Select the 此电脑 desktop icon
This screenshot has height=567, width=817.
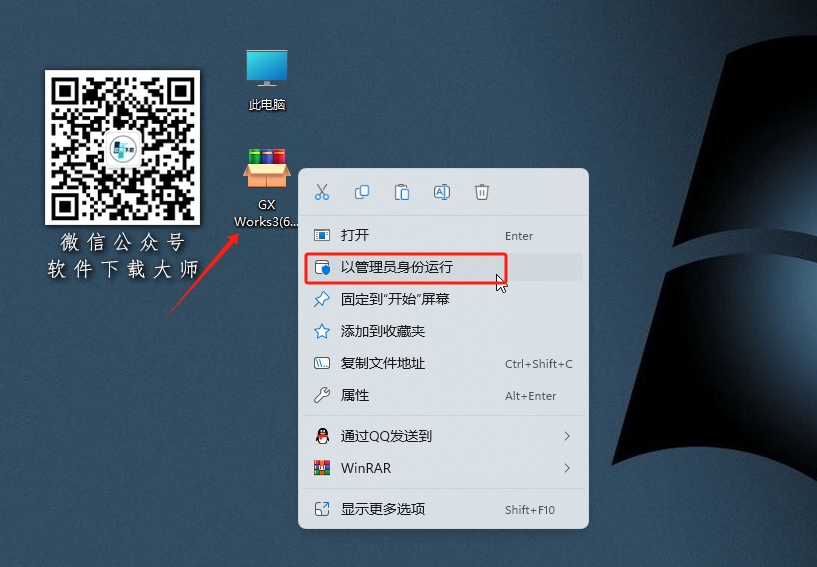tap(267, 80)
